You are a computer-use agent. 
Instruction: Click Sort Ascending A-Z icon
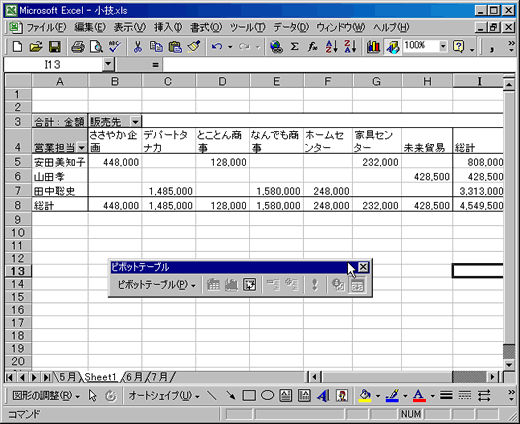pyautogui.click(x=331, y=47)
